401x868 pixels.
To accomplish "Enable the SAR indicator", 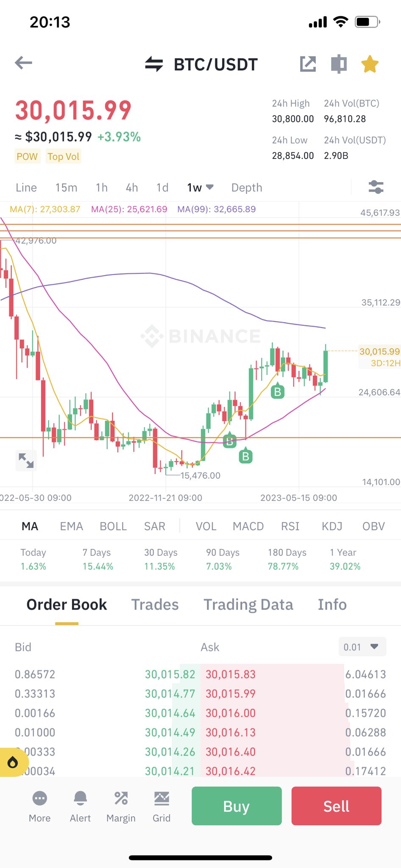I will 155,526.
